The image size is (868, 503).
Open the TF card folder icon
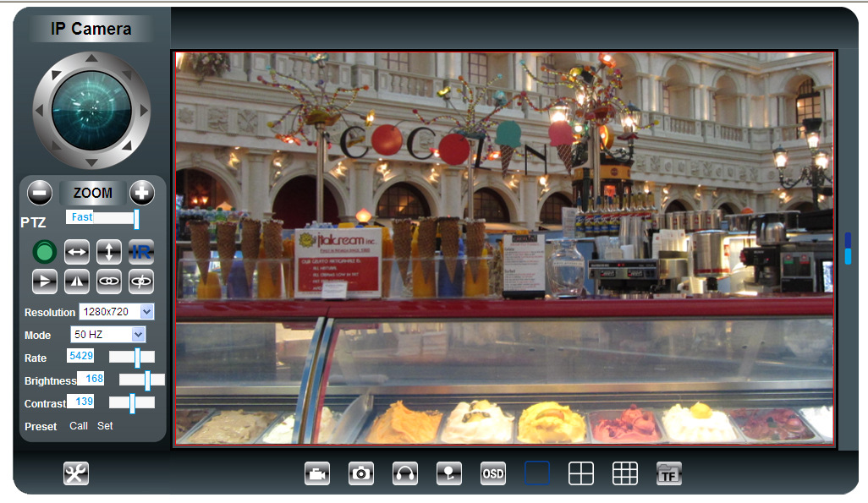click(x=668, y=474)
